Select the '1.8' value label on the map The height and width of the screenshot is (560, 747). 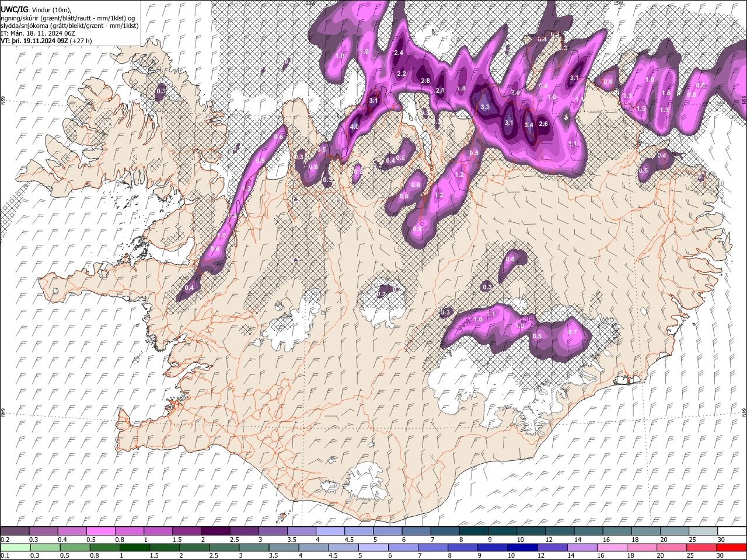tap(461, 88)
